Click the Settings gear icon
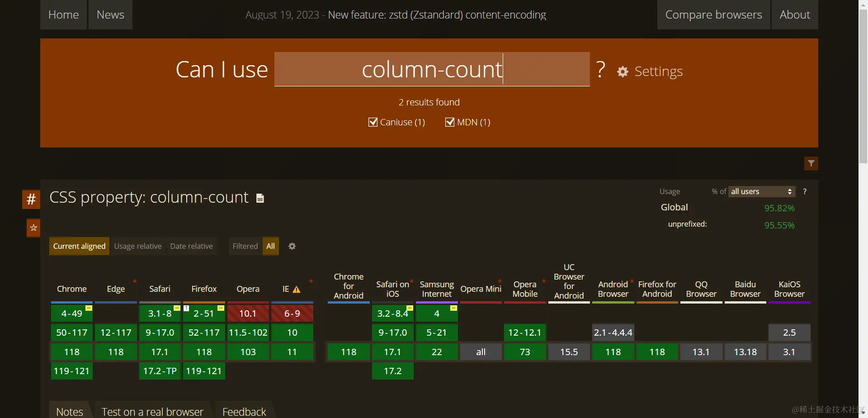Image resolution: width=868 pixels, height=418 pixels. tap(623, 71)
